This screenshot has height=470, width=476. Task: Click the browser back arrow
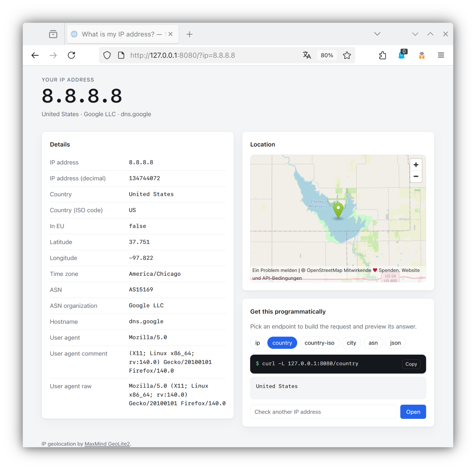tap(35, 55)
